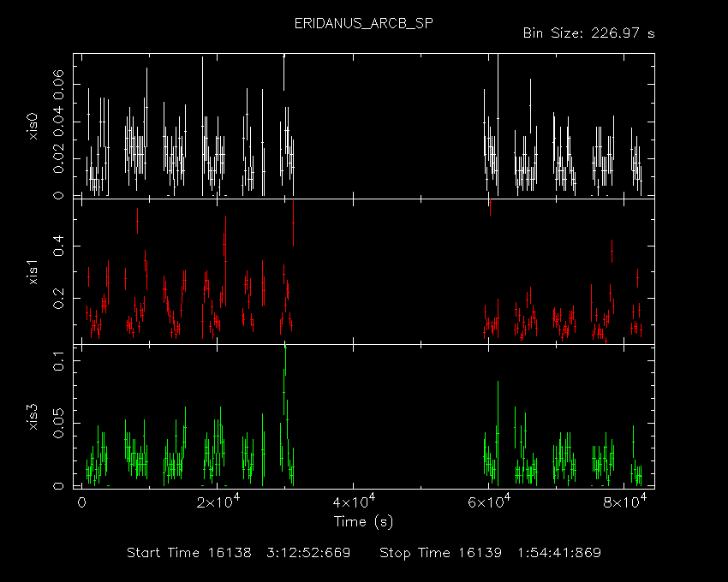728x582 pixels.
Task: Click the start time value 3:12:52:669
Action: click(x=308, y=553)
